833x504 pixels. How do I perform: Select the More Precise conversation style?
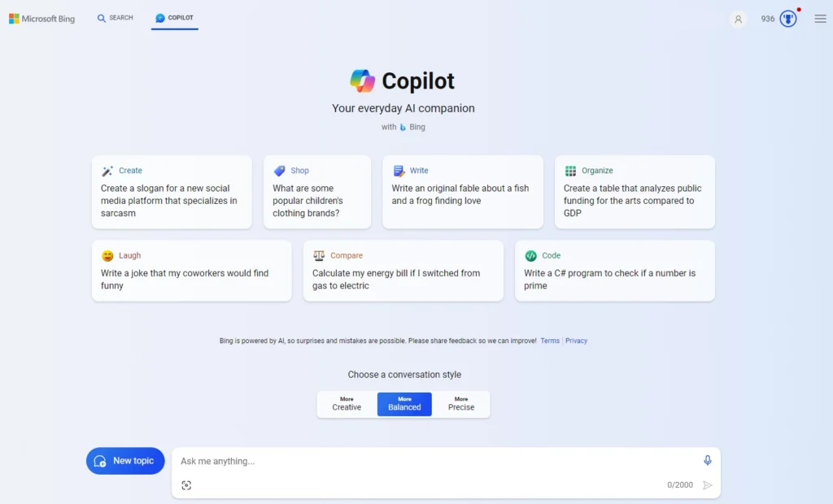pyautogui.click(x=461, y=404)
